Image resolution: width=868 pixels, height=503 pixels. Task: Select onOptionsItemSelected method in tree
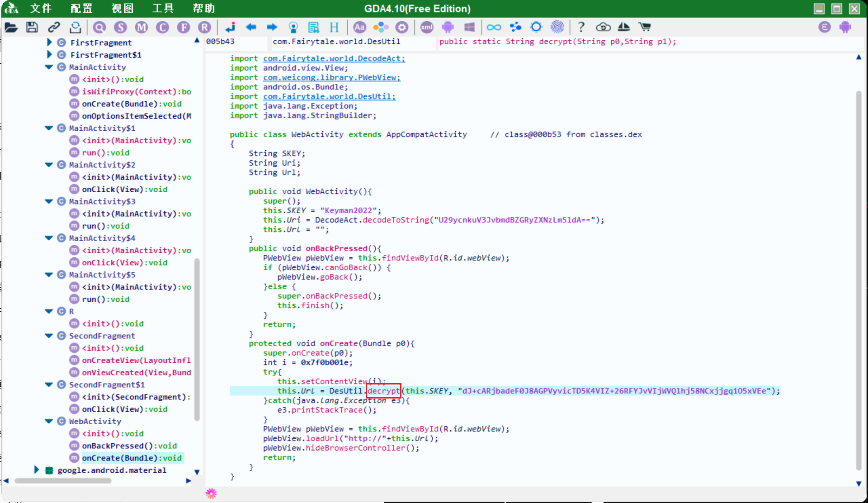point(137,116)
